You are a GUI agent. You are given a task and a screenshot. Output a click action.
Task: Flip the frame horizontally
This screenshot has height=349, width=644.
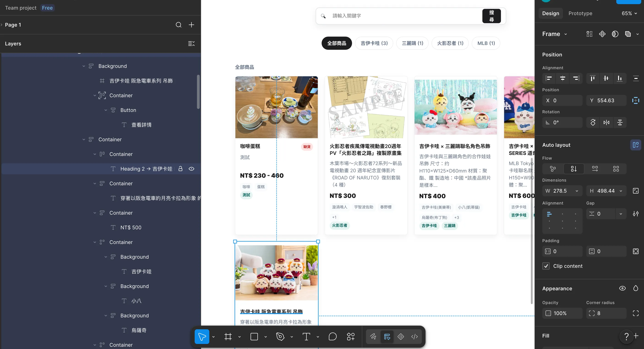pyautogui.click(x=606, y=122)
